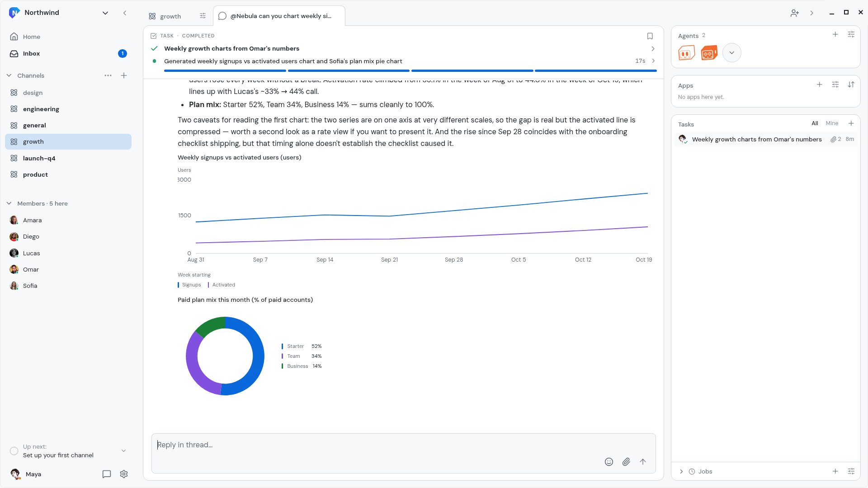
Task: Collapse the sidebar with the left chevron
Action: tap(125, 13)
